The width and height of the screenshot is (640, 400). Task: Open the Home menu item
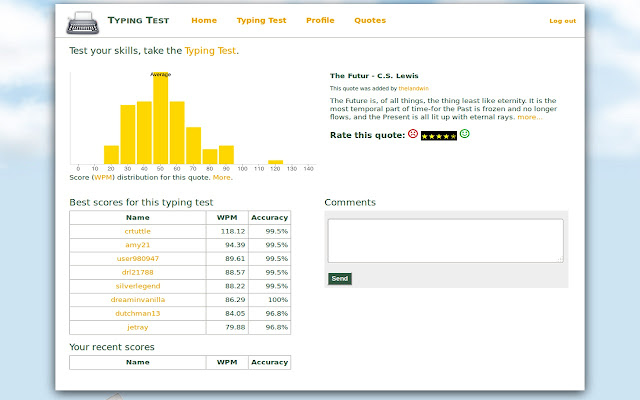click(203, 20)
